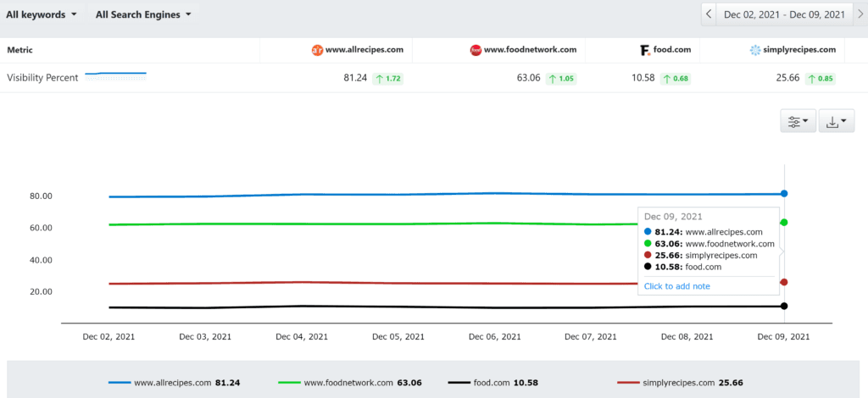Open the All Search Engines dropdown

[x=142, y=15]
